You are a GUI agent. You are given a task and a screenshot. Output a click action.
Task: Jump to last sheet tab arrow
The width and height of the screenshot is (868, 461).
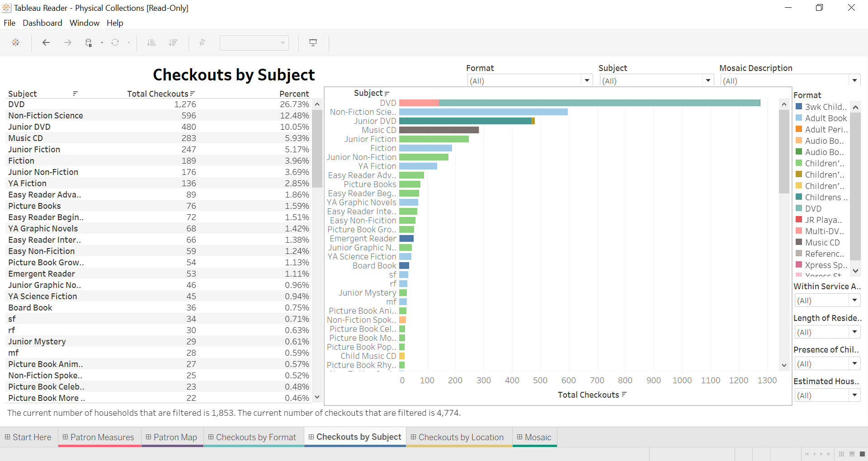829,454
